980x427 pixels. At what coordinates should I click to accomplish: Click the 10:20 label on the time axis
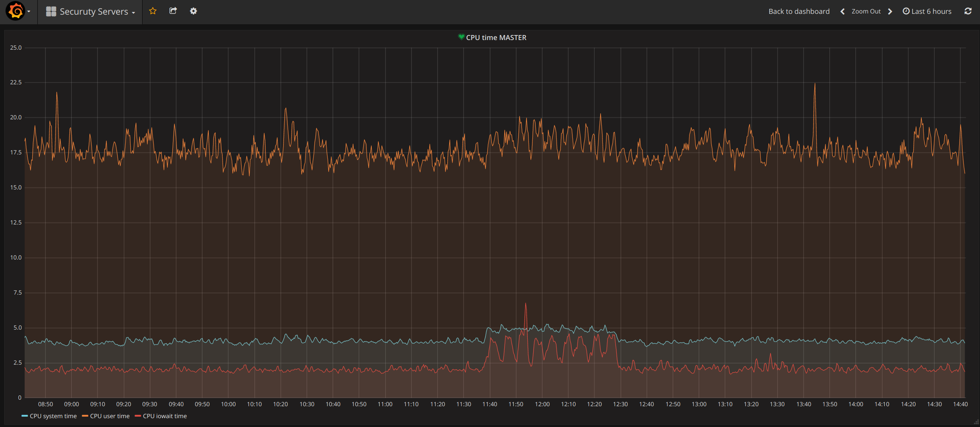click(x=280, y=404)
